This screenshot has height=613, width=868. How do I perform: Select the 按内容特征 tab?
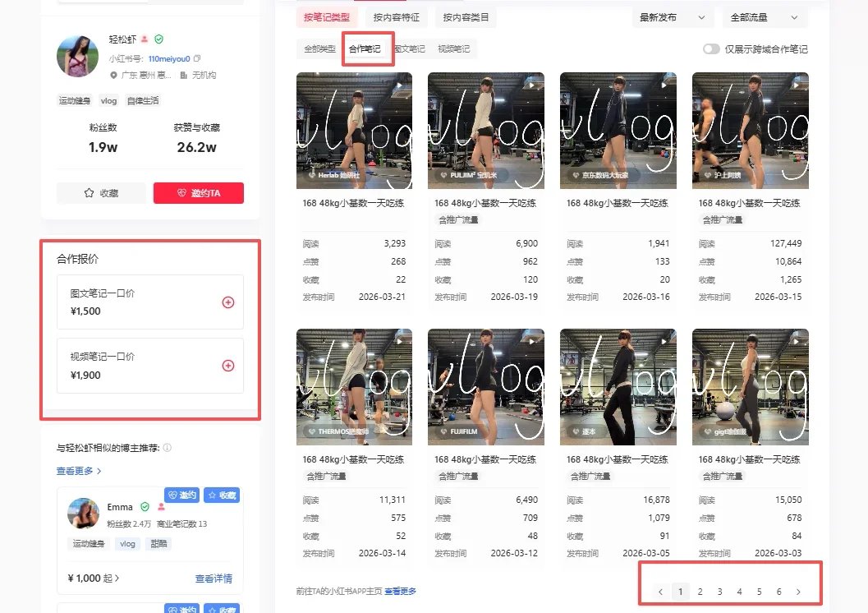[x=397, y=18]
